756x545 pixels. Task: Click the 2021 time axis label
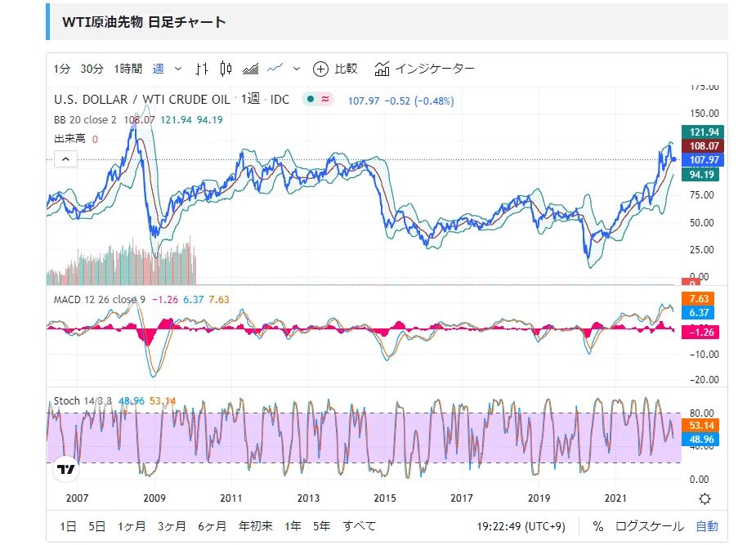click(615, 498)
